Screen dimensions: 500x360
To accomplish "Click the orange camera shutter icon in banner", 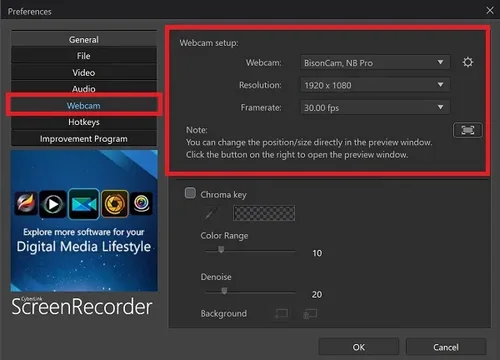I will pos(115,203).
